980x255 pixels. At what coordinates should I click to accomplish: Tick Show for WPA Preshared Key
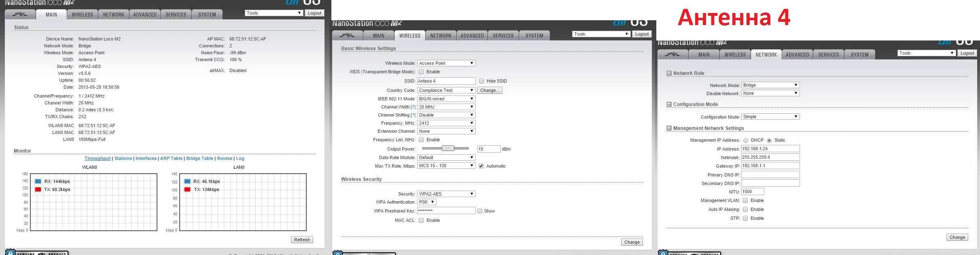pos(480,211)
